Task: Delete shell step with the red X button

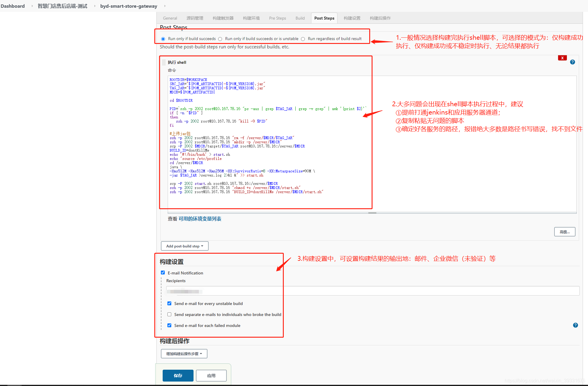Action: [562, 58]
